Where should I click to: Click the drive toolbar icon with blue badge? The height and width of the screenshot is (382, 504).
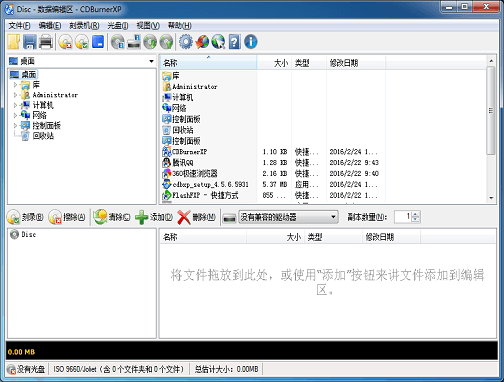(134, 42)
